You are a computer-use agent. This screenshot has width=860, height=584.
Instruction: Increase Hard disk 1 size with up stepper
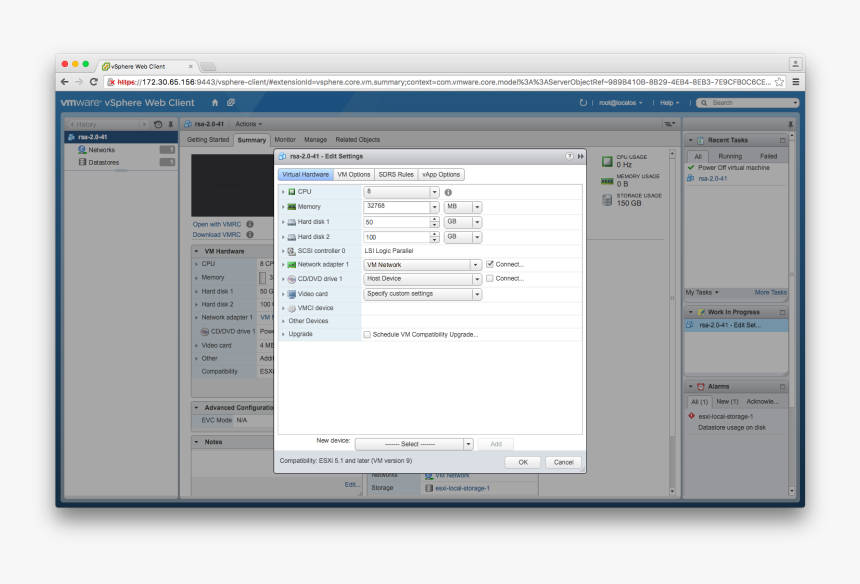click(x=434, y=219)
